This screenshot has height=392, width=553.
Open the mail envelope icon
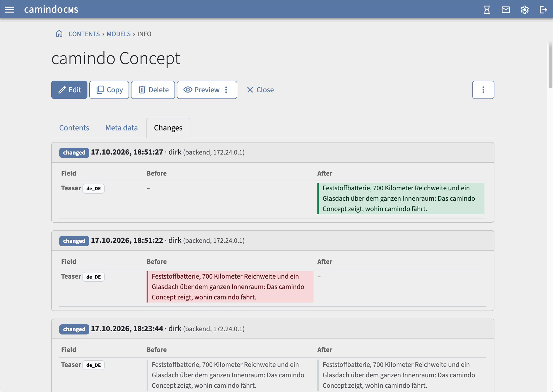coord(506,10)
